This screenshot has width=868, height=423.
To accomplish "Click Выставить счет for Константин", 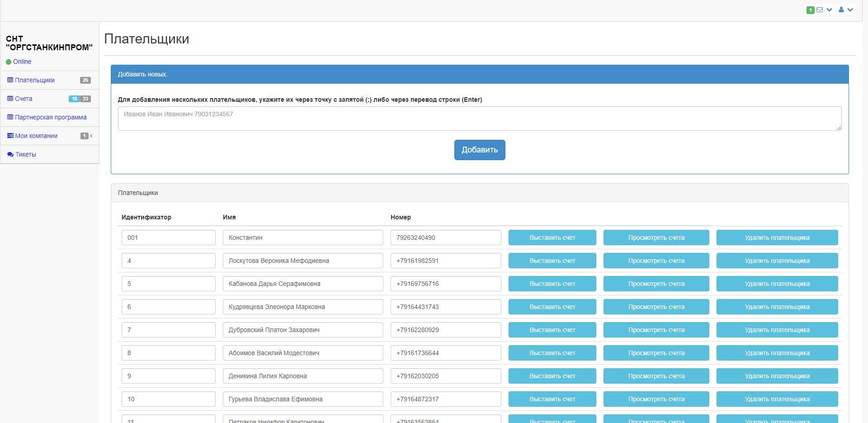I will click(552, 238).
